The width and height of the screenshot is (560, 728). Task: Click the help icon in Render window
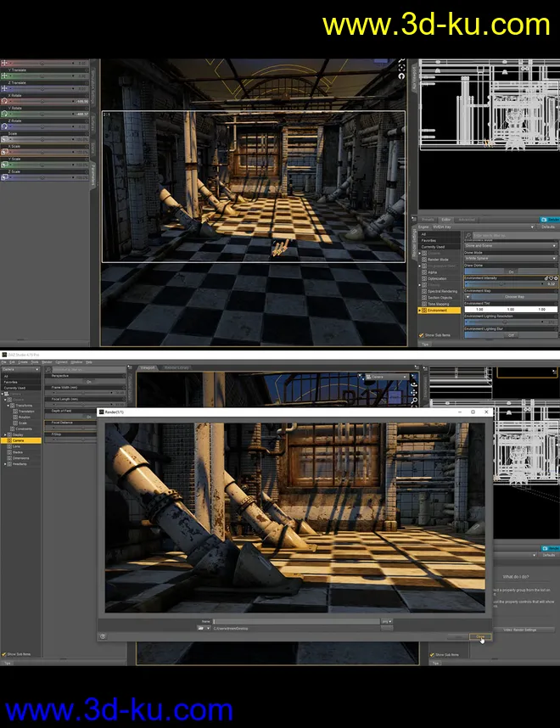(x=103, y=636)
